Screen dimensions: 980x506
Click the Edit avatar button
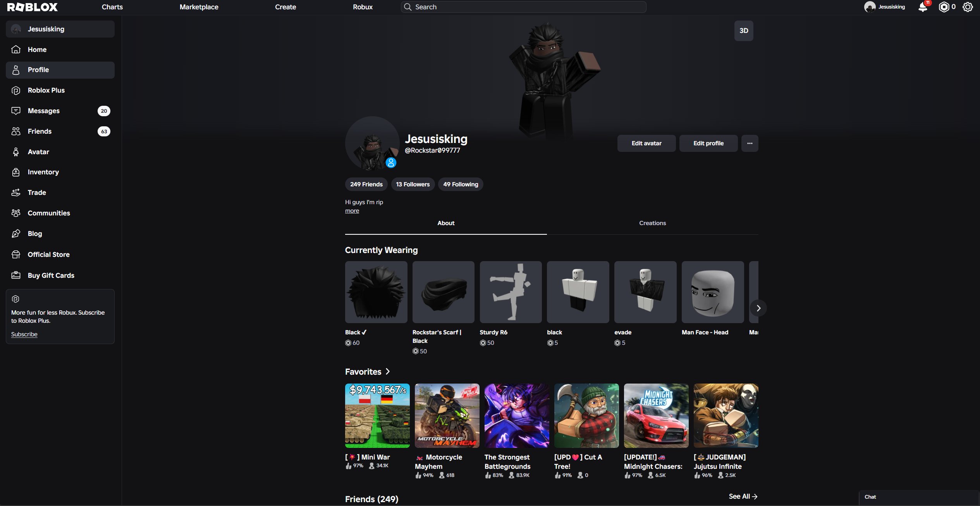(x=646, y=143)
